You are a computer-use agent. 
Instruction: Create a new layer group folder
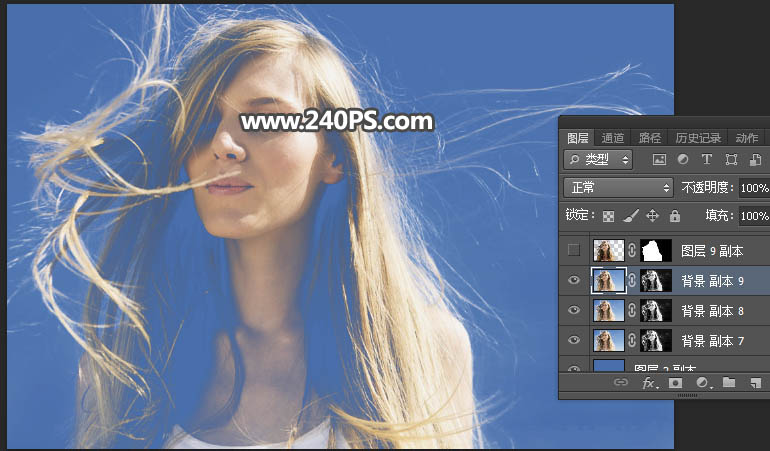coord(728,383)
